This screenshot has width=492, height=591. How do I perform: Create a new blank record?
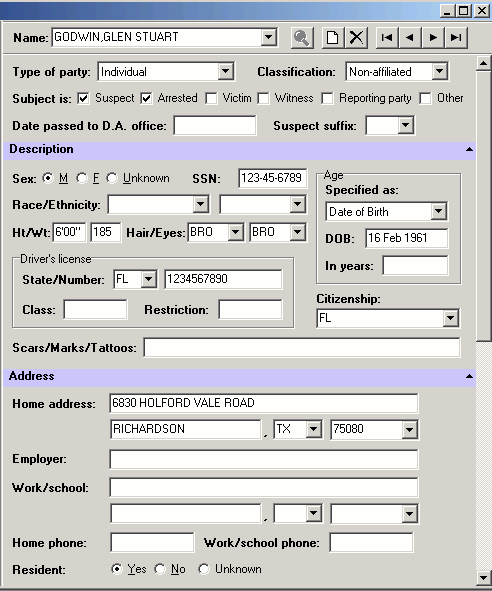[x=333, y=37]
